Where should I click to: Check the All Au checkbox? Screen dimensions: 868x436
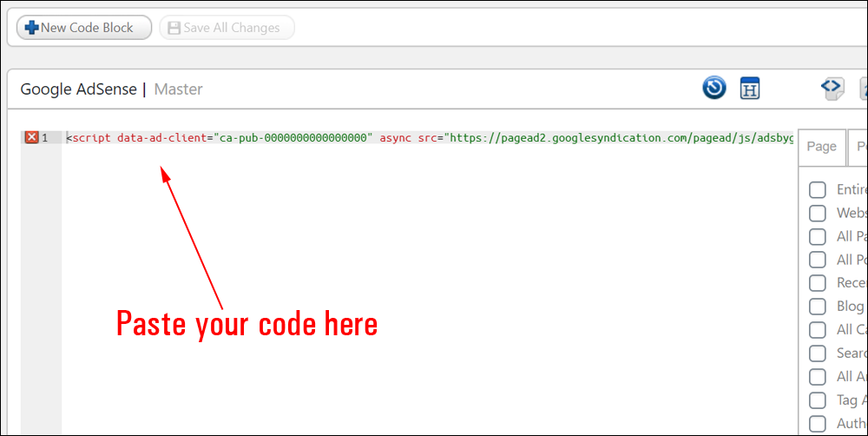817,377
